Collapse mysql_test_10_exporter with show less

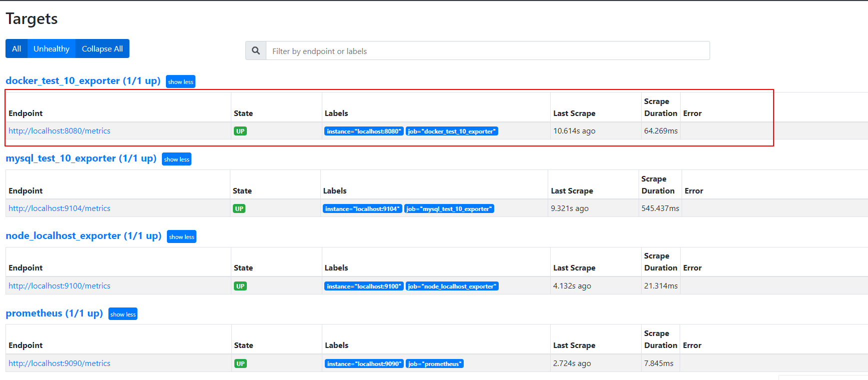coord(176,159)
